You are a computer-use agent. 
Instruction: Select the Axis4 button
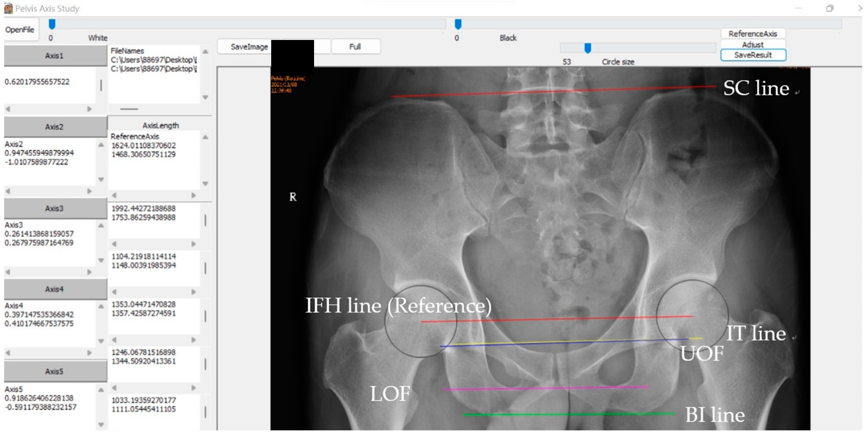tap(55, 289)
